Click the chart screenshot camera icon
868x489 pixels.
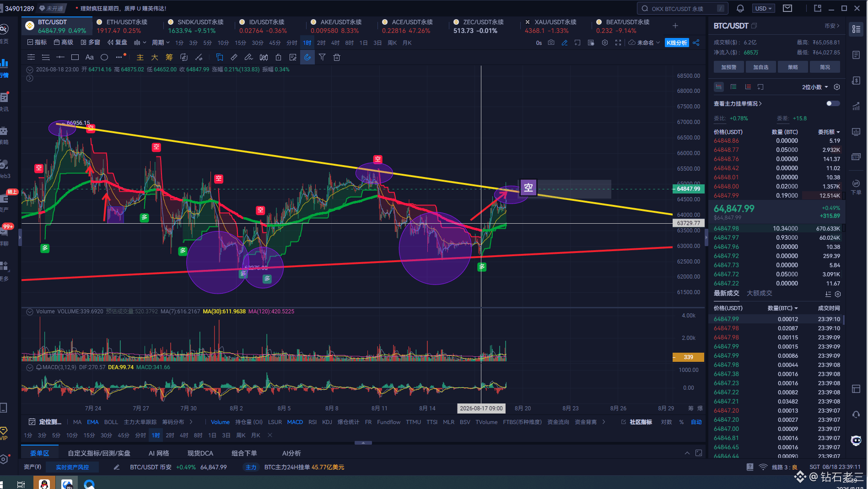coord(551,43)
